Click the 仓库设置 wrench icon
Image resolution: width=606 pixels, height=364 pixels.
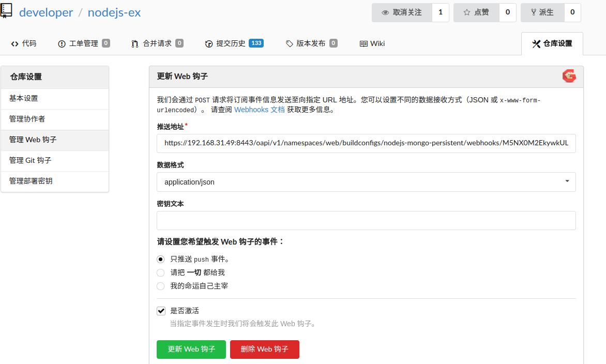pyautogui.click(x=536, y=43)
